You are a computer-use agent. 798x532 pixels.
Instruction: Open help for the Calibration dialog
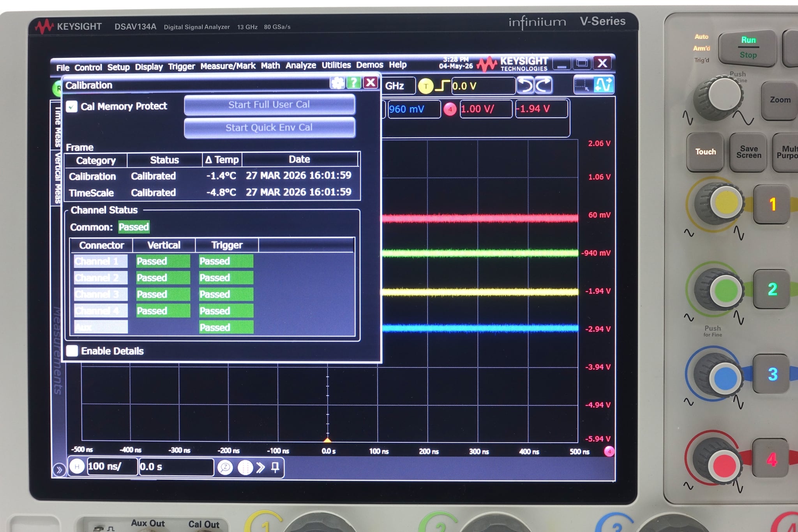[354, 83]
